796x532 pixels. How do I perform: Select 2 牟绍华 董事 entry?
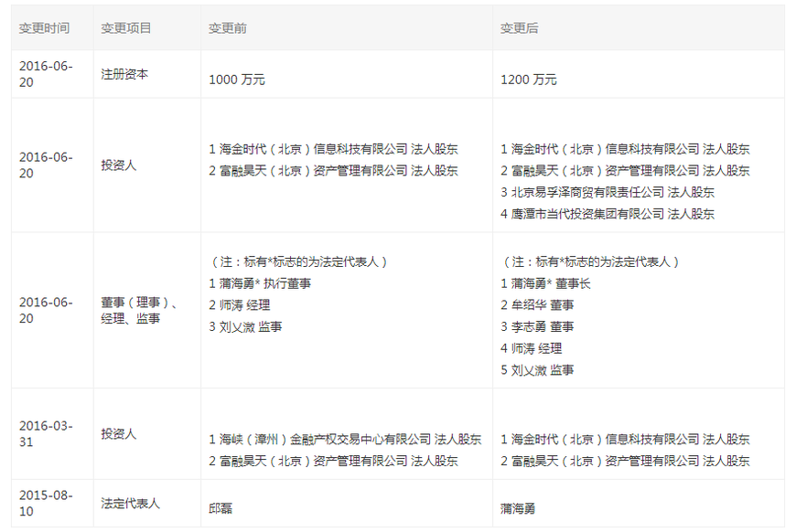click(x=537, y=304)
